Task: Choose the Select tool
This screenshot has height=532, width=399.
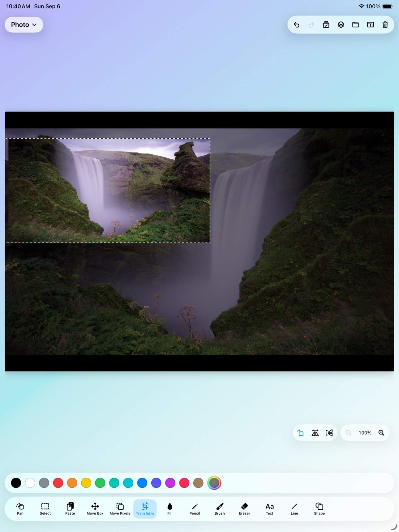Action: coord(45,509)
